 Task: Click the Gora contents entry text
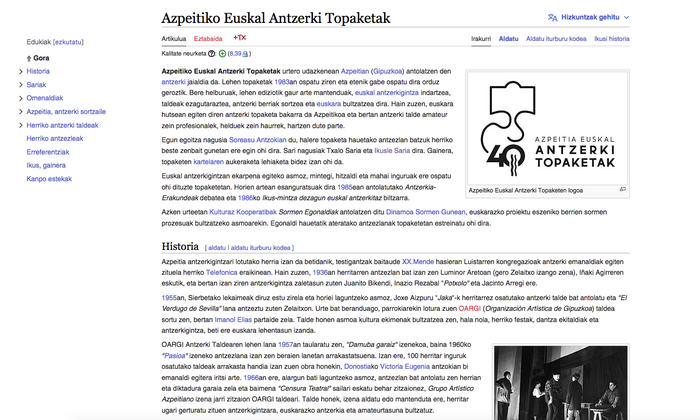[41, 58]
